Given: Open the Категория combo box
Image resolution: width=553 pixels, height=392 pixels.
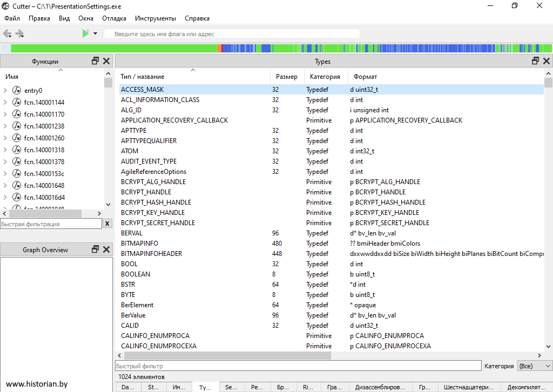Looking at the screenshot, I should coord(534,366).
